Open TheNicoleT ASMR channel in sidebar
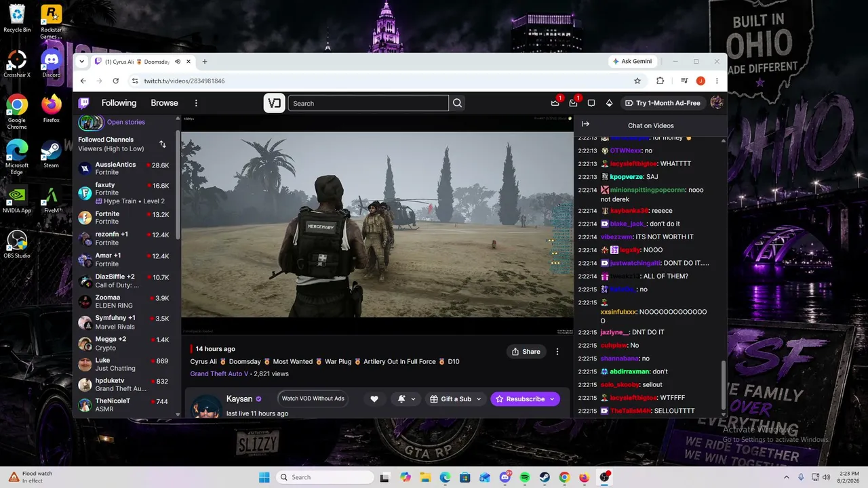The width and height of the screenshot is (868, 488). tap(126, 405)
